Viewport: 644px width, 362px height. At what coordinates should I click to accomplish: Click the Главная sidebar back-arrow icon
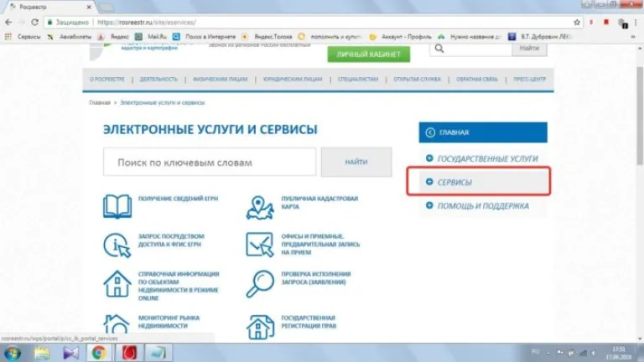(430, 132)
